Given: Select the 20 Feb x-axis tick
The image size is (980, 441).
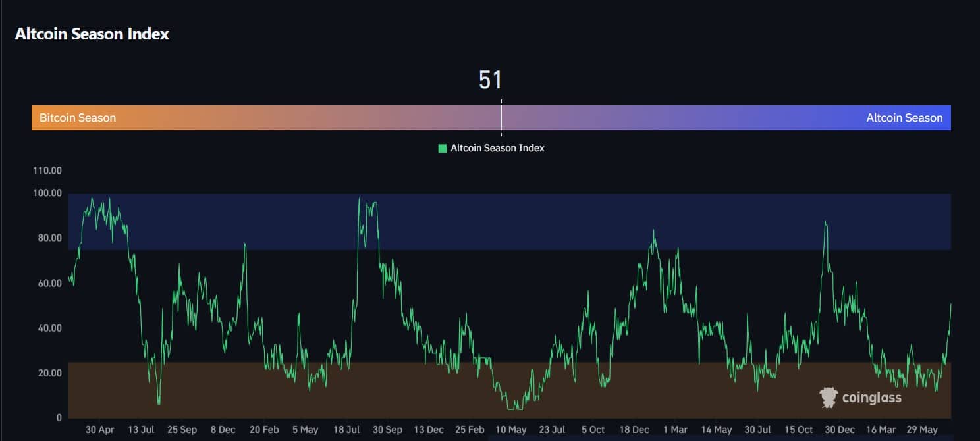Looking at the screenshot, I should point(264,430).
